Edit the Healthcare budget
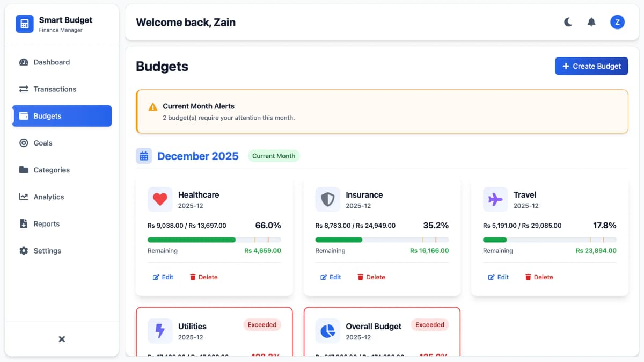 pyautogui.click(x=163, y=277)
